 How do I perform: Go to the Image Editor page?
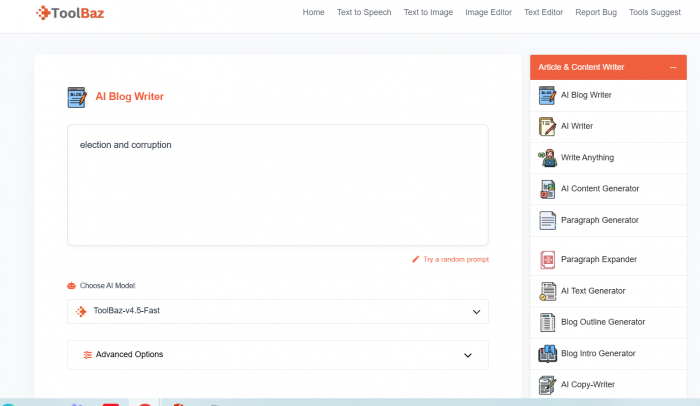coord(486,12)
